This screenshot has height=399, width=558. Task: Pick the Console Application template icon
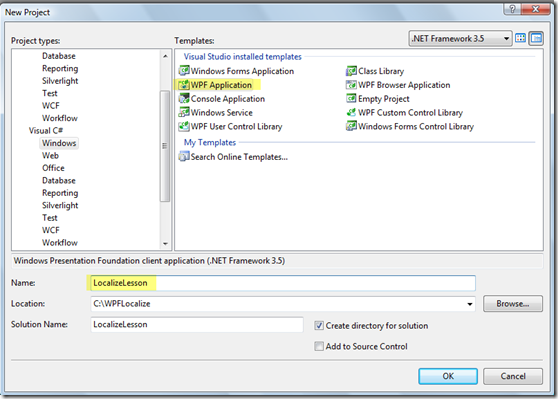tap(184, 99)
